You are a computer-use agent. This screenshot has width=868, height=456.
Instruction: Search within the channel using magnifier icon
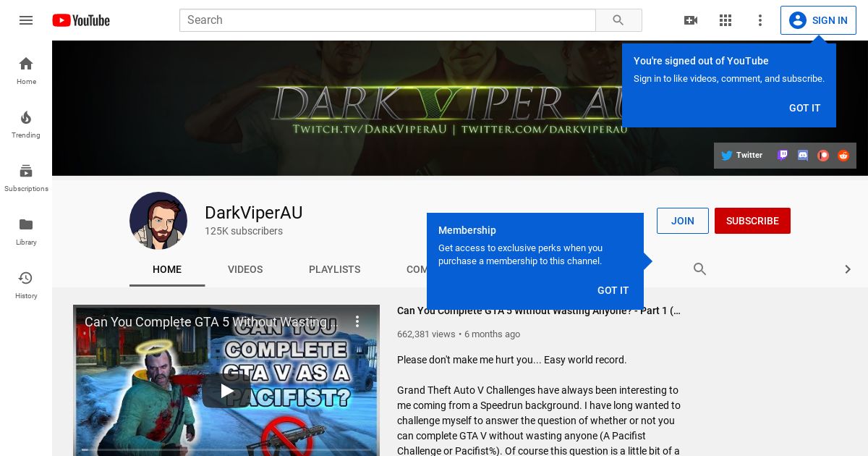[699, 269]
